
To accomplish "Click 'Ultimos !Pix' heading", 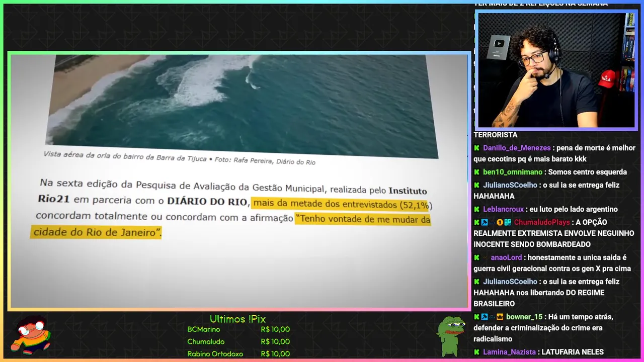I will [237, 319].
